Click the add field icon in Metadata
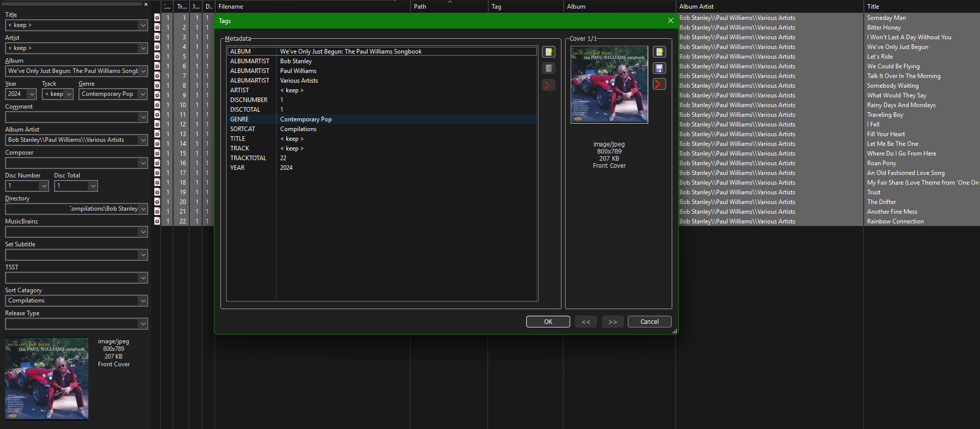The image size is (980, 429). click(x=549, y=52)
